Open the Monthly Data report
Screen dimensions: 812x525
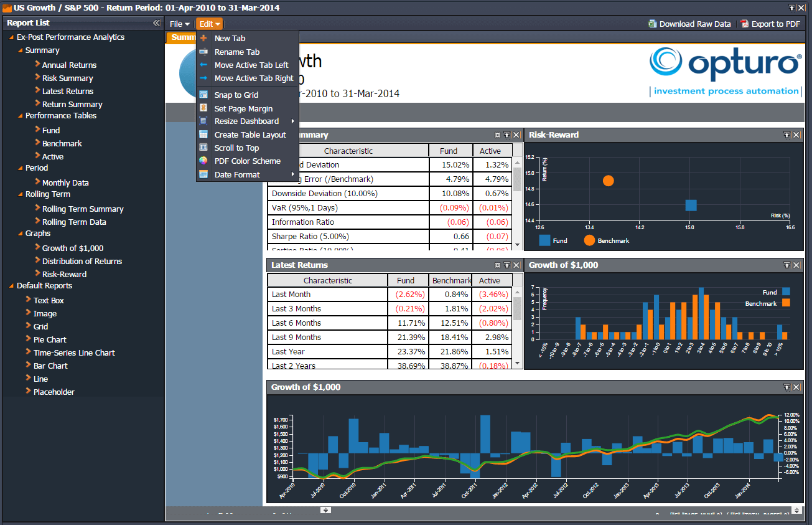pos(65,183)
